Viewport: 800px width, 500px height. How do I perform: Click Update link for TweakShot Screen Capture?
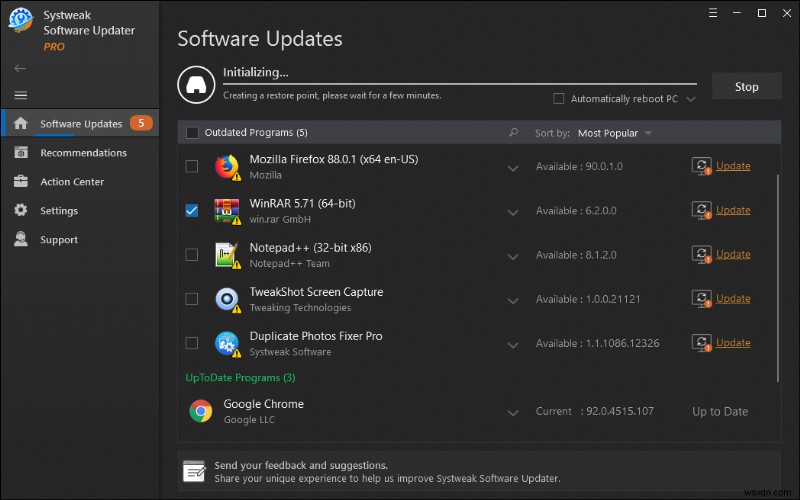(733, 298)
